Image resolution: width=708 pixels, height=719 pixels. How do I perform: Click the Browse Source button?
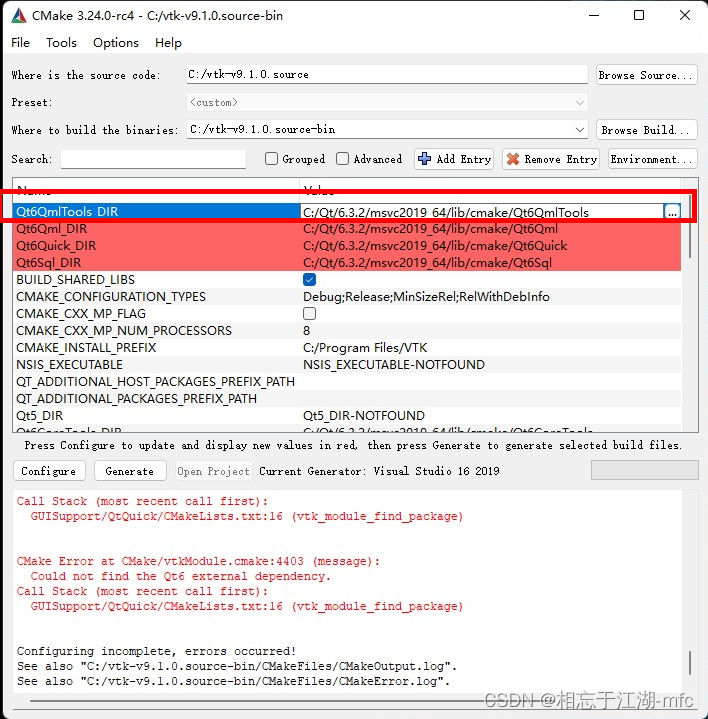tap(647, 75)
